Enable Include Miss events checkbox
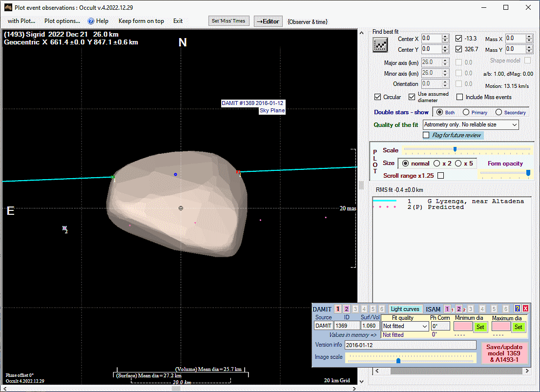 point(459,97)
